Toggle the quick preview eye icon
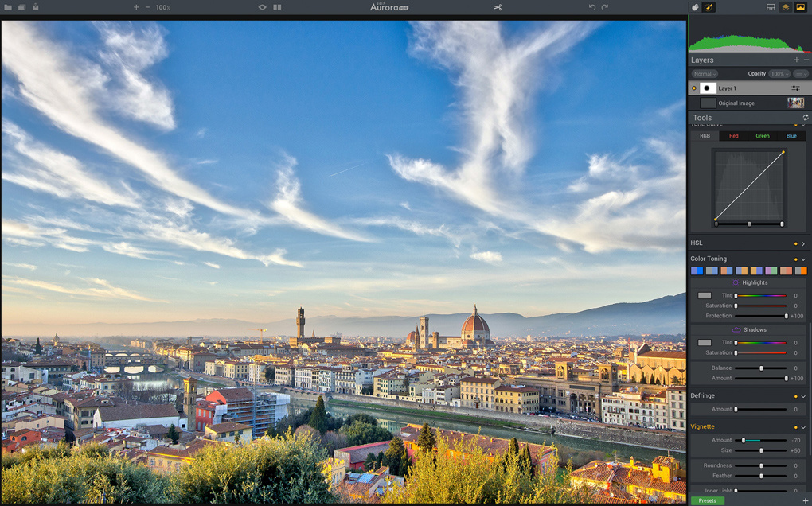The height and width of the screenshot is (506, 812). coord(263,7)
